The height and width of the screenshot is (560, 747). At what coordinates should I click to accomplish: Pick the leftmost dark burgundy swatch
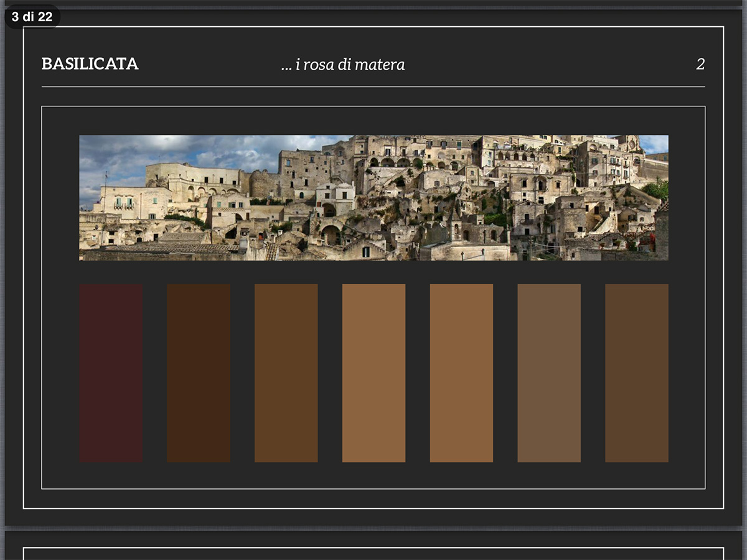[111, 373]
